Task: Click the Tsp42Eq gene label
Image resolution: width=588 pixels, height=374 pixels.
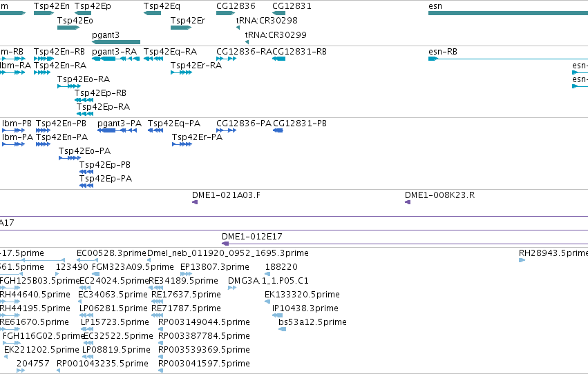Action: pyautogui.click(x=162, y=6)
